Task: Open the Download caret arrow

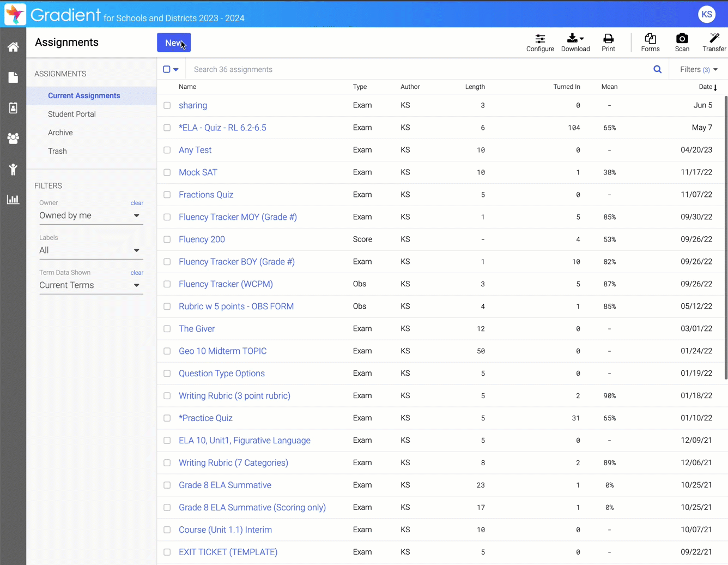Action: [581, 39]
